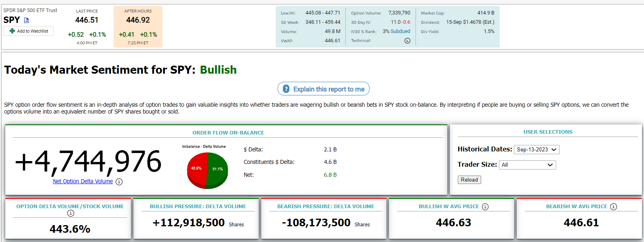Click the 7:23 PM ET timestamp
The image size is (644, 242).
click(138, 43)
